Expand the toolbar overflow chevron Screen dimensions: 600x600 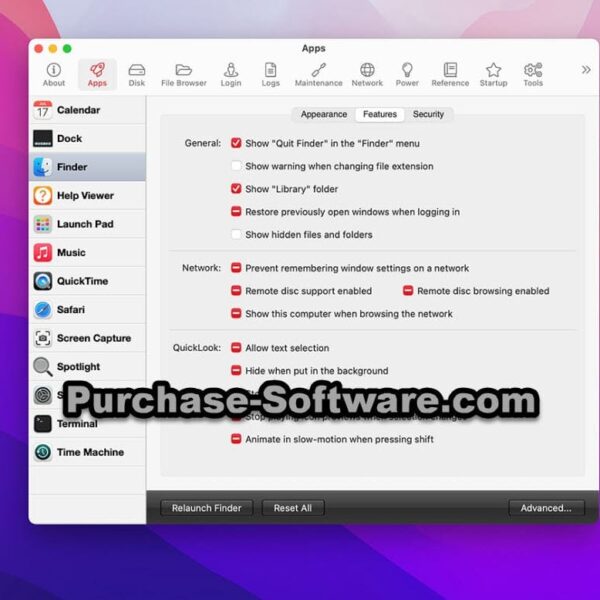586,70
